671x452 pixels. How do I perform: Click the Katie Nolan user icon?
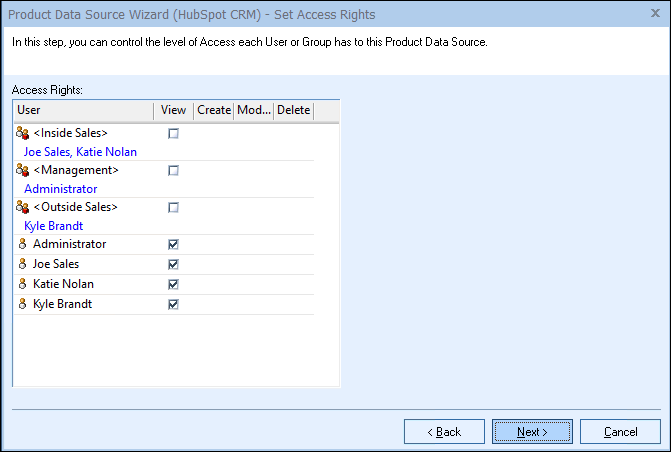click(23, 284)
